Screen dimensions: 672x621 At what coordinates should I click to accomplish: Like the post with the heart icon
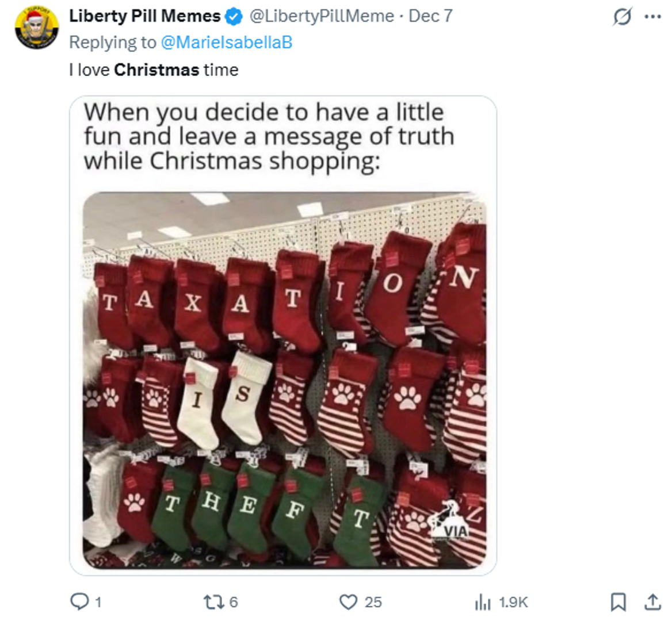pyautogui.click(x=348, y=602)
